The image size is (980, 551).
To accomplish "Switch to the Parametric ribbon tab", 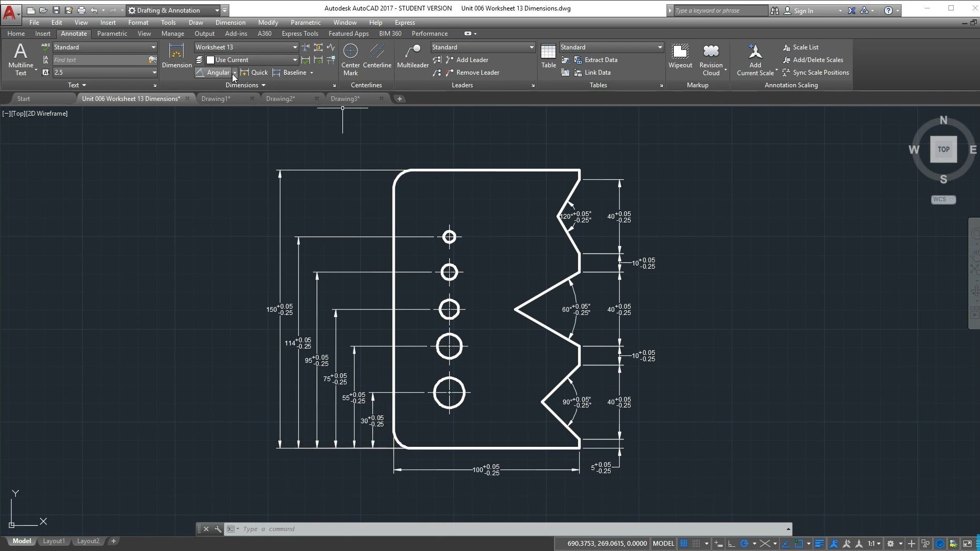I will tap(112, 33).
